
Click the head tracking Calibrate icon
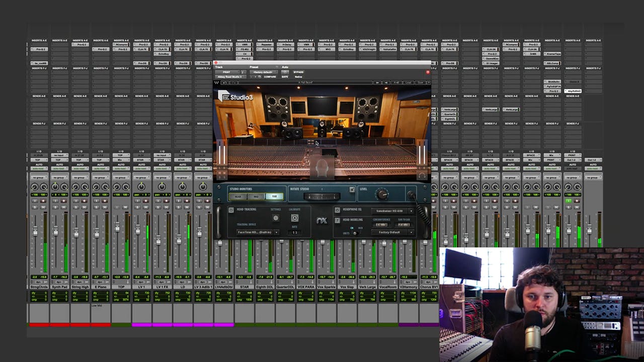click(295, 218)
